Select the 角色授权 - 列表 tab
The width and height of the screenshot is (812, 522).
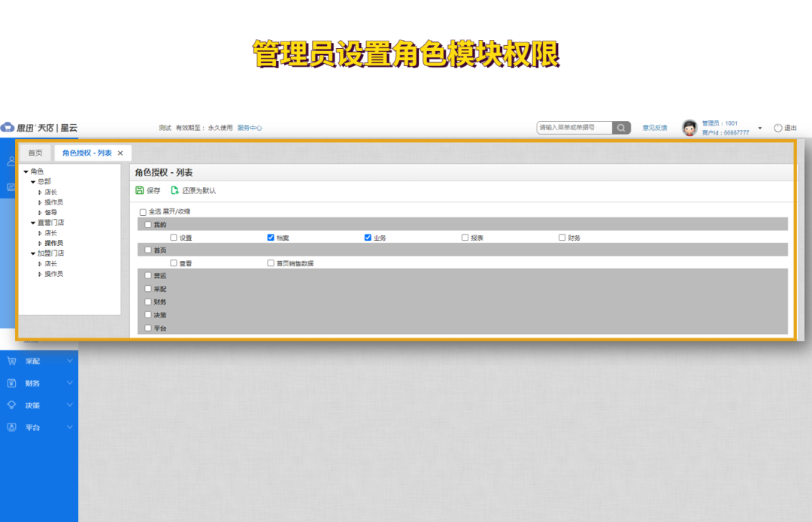click(88, 153)
